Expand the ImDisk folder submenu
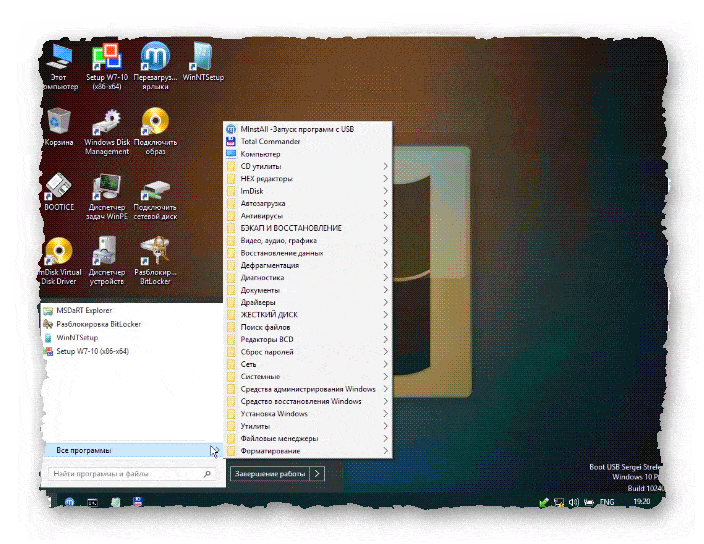The width and height of the screenshot is (704, 544). pos(308,191)
